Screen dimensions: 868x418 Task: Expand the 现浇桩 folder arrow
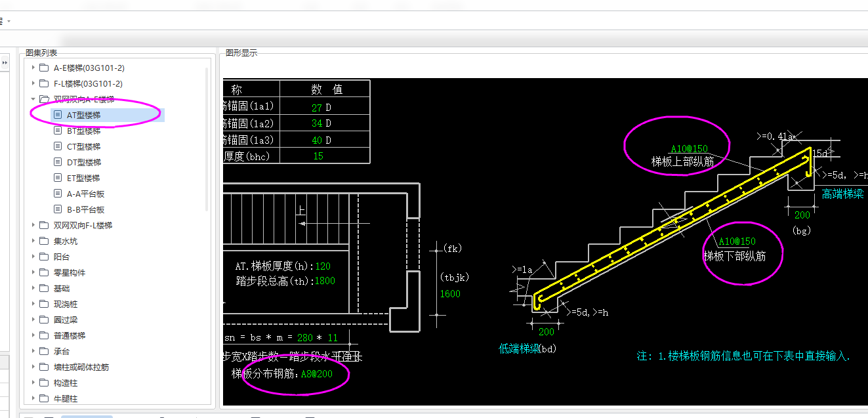pyautogui.click(x=33, y=304)
